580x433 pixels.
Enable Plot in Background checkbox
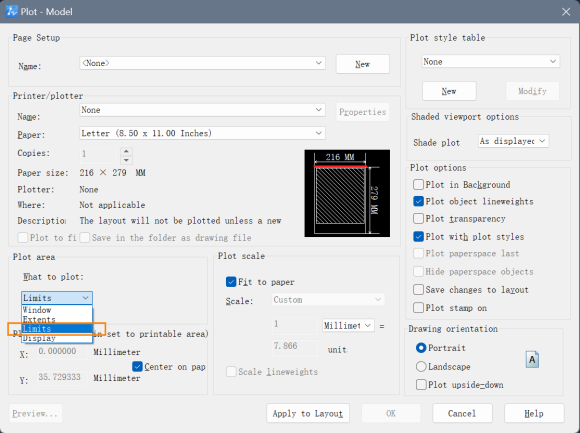coord(418,185)
